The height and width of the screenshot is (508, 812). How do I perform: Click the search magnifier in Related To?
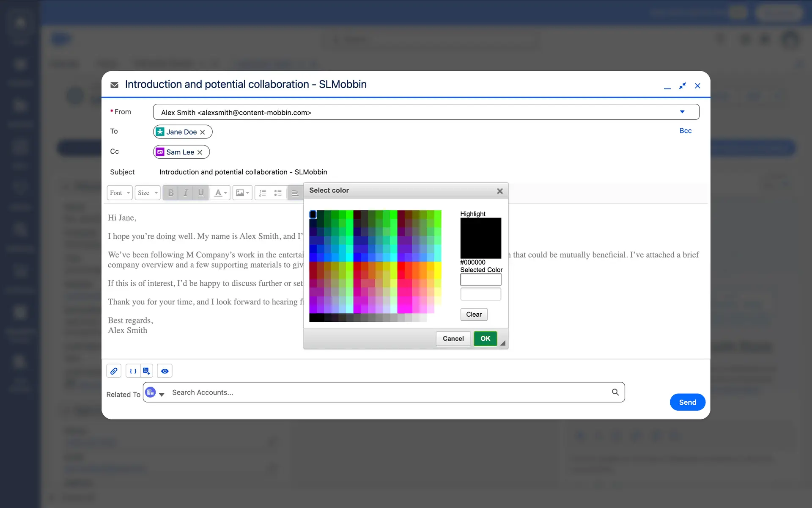pos(615,392)
